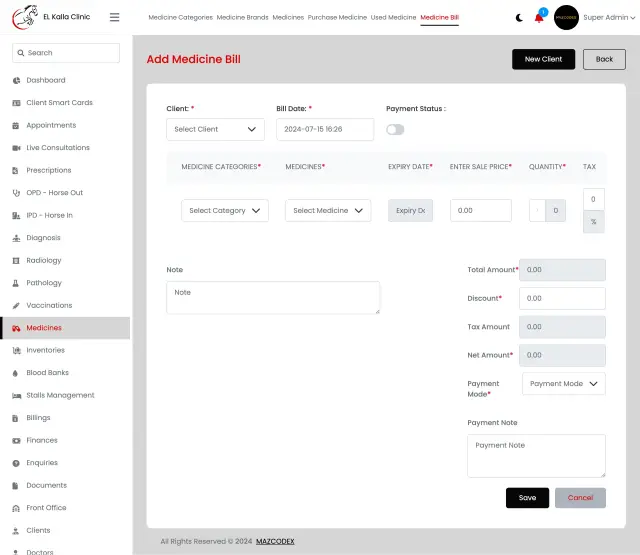Screen dimensions: 640x555
Task: Click the IPD - Horse In icon
Action: (16, 215)
